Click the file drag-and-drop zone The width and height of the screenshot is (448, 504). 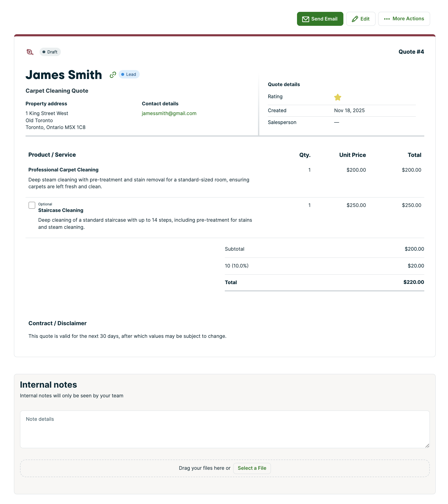[x=105, y=468]
